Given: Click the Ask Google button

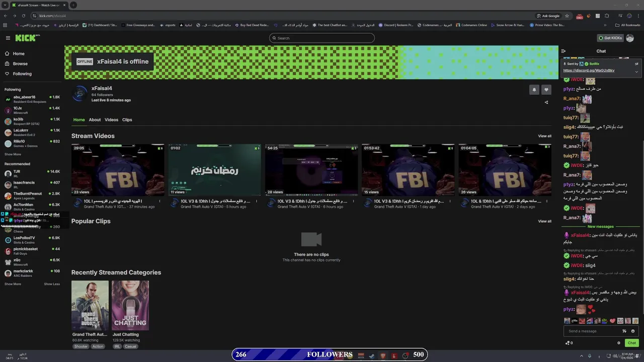Looking at the screenshot, I should click(x=548, y=16).
